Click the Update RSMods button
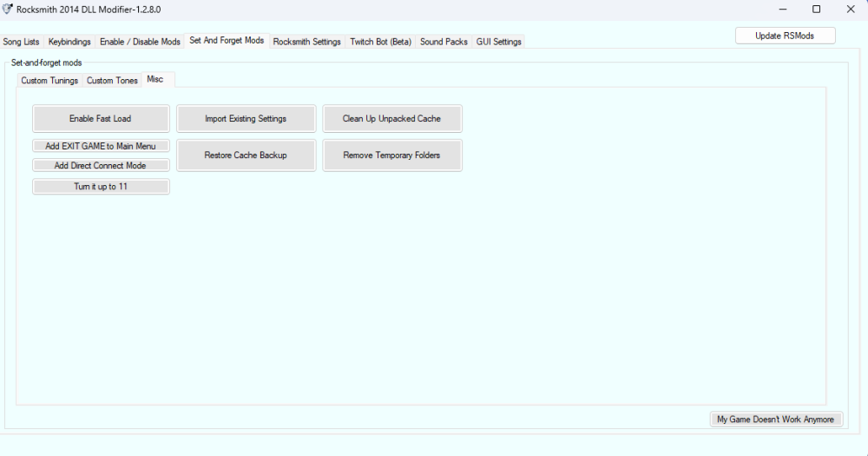The width and height of the screenshot is (868, 456). (785, 36)
